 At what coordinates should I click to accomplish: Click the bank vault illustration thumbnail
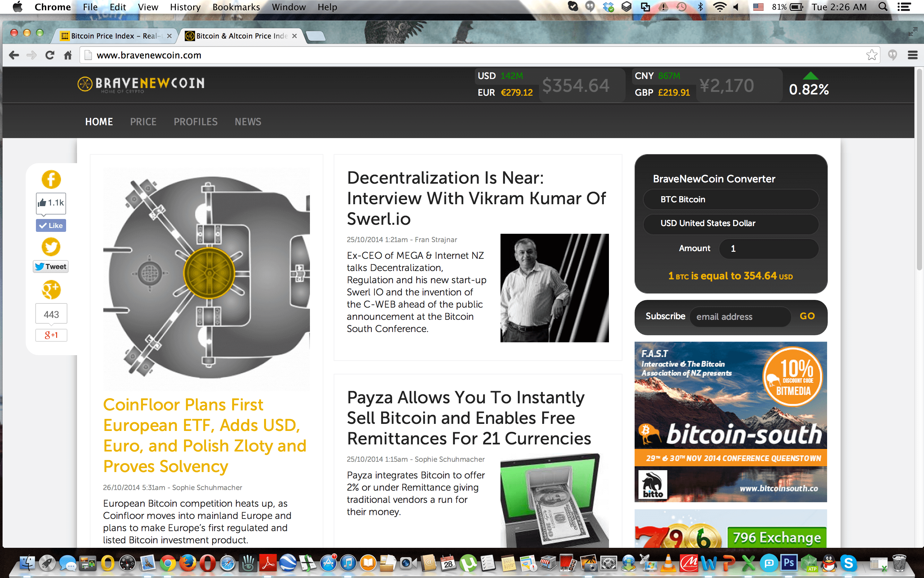pyautogui.click(x=207, y=278)
